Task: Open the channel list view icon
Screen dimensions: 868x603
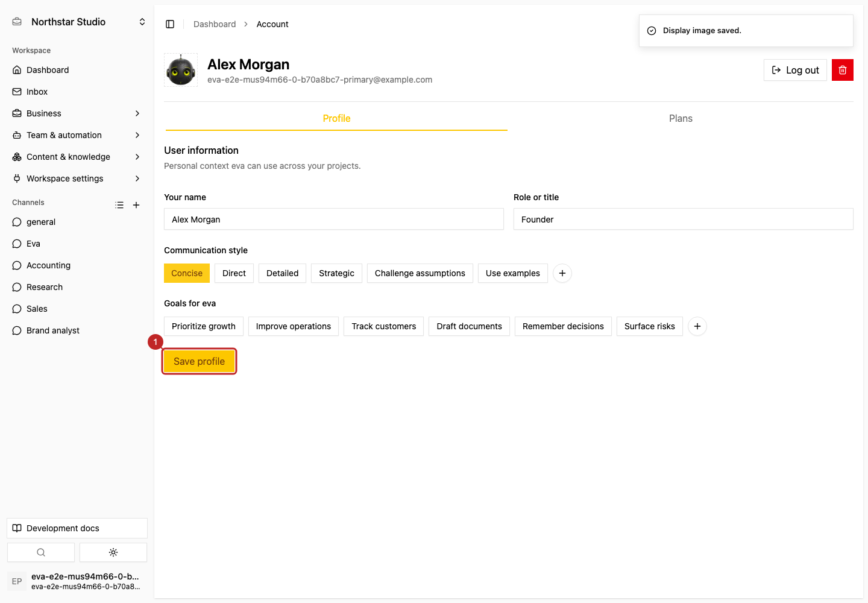Action: click(119, 205)
